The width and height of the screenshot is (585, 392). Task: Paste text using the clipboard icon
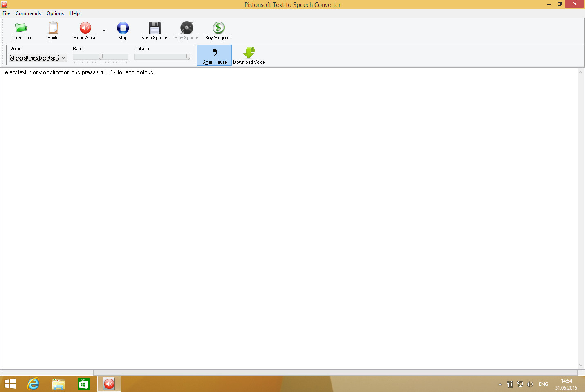[x=53, y=28]
